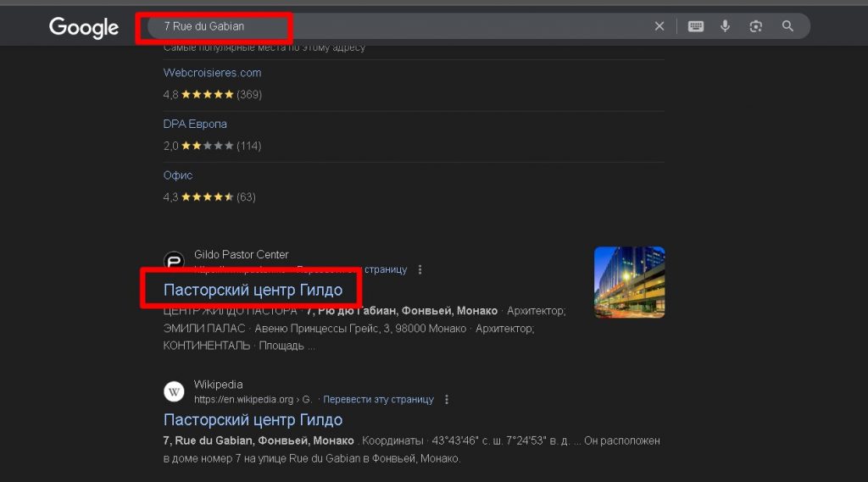The width and height of the screenshot is (868, 482).
Task: Click the Google logo
Action: (84, 27)
